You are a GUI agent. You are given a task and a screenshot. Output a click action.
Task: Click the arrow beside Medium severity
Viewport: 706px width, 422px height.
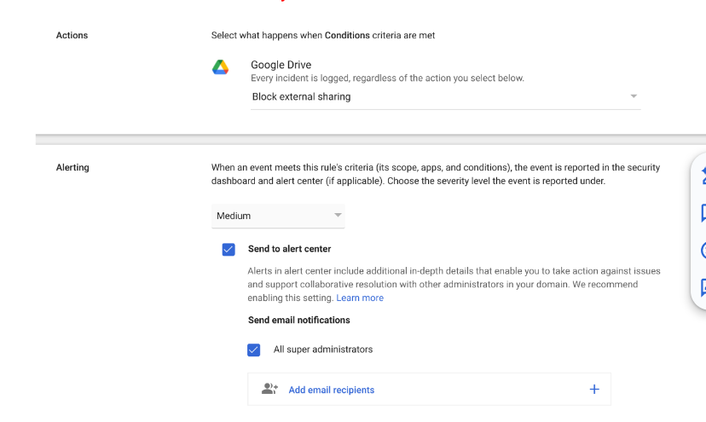click(338, 215)
